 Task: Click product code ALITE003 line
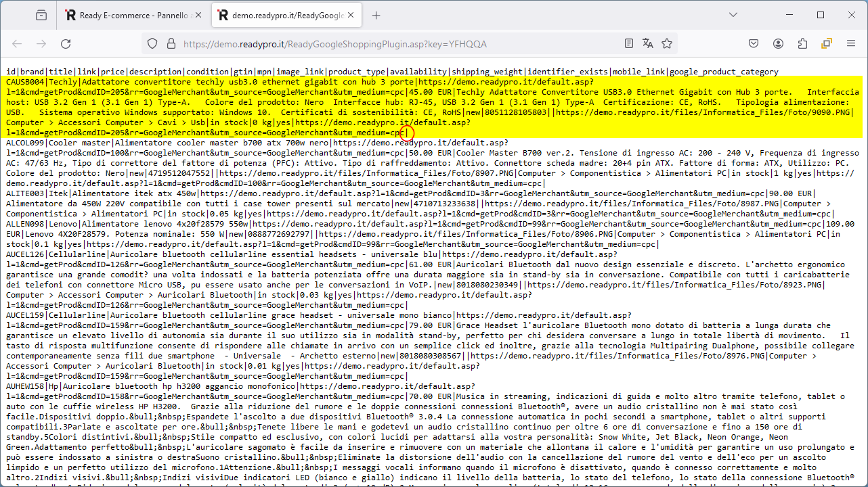point(26,193)
